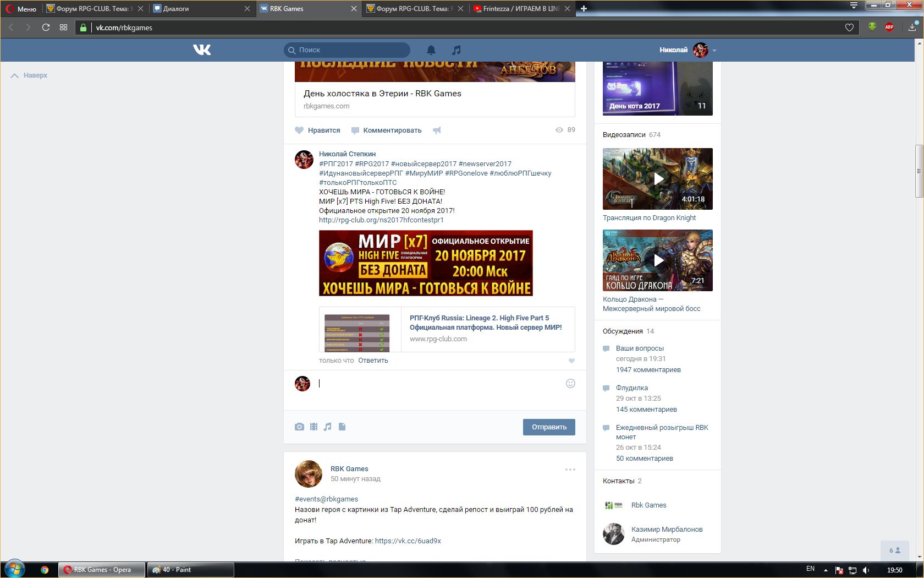Open Казимир Мирбалонов administrator profile
This screenshot has height=578, width=924.
pyautogui.click(x=667, y=530)
